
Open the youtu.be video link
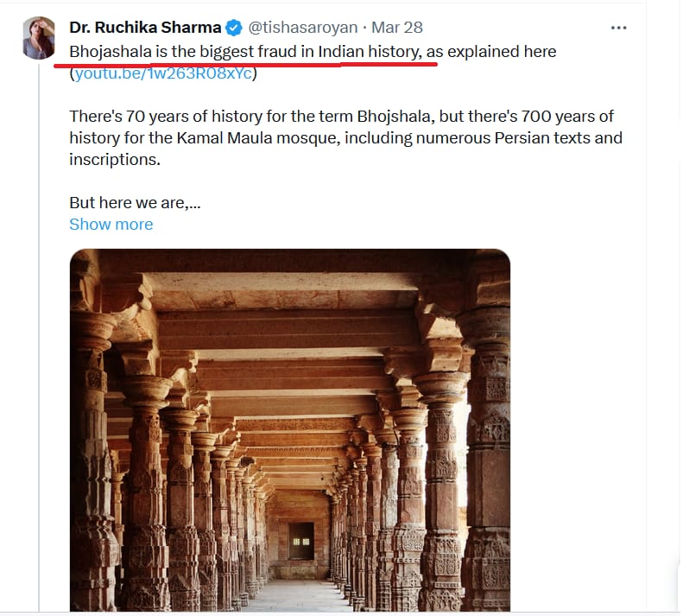pyautogui.click(x=163, y=73)
